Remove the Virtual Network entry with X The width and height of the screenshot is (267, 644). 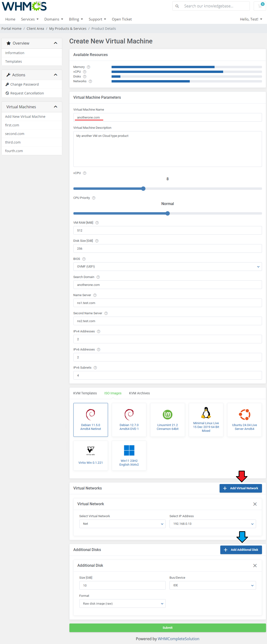[x=255, y=504]
